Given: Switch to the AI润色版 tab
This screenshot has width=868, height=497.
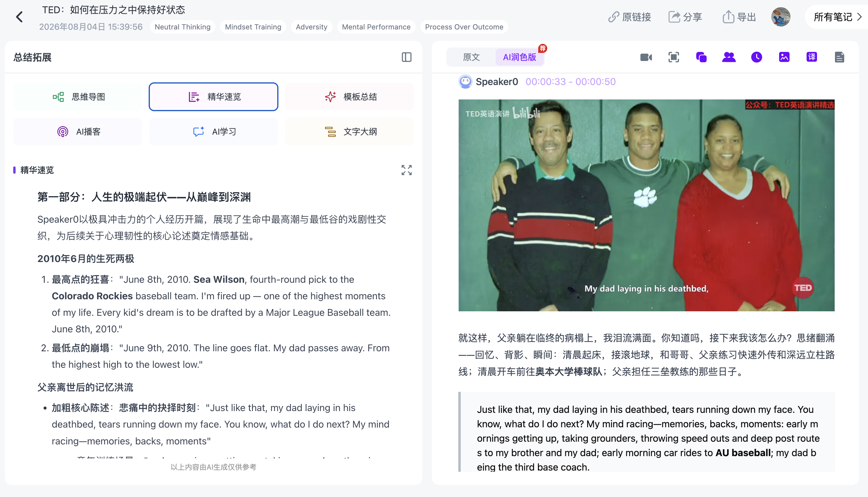Looking at the screenshot, I should [519, 57].
